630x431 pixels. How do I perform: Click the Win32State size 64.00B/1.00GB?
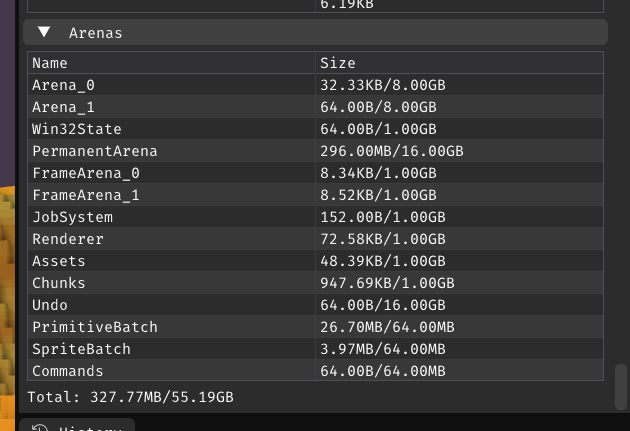tap(378, 129)
